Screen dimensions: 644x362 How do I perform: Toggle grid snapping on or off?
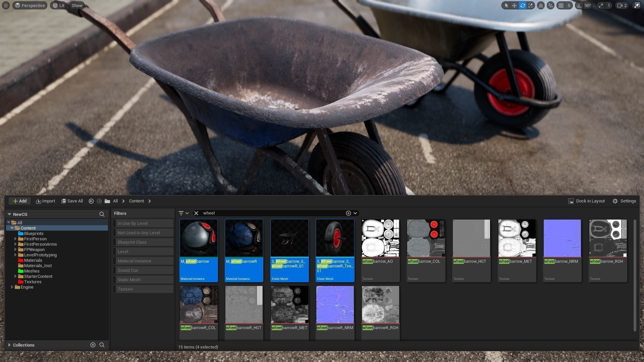click(x=561, y=5)
